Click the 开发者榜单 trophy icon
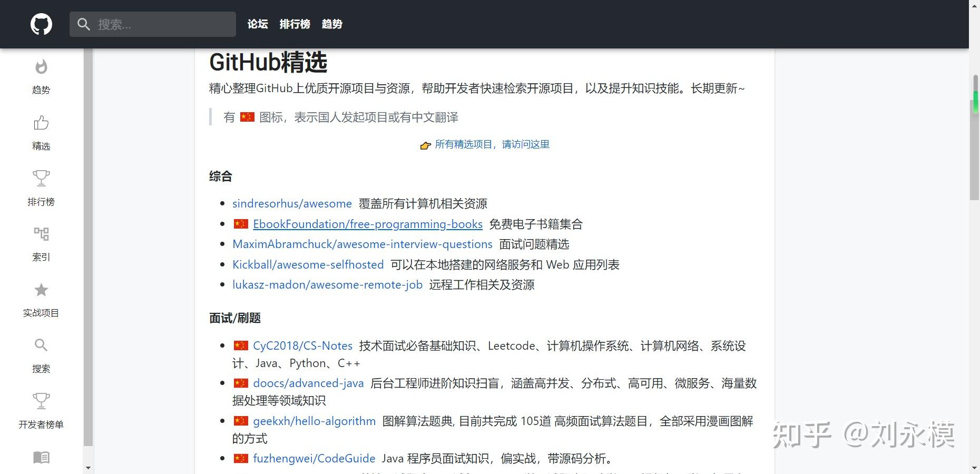980x474 pixels. pyautogui.click(x=41, y=401)
